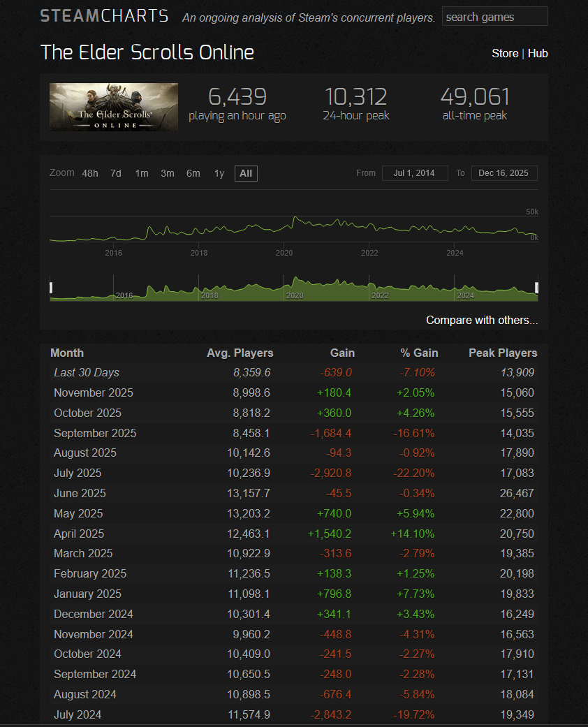Click the -1,684.4 gain value
The image size is (588, 727).
tap(330, 433)
